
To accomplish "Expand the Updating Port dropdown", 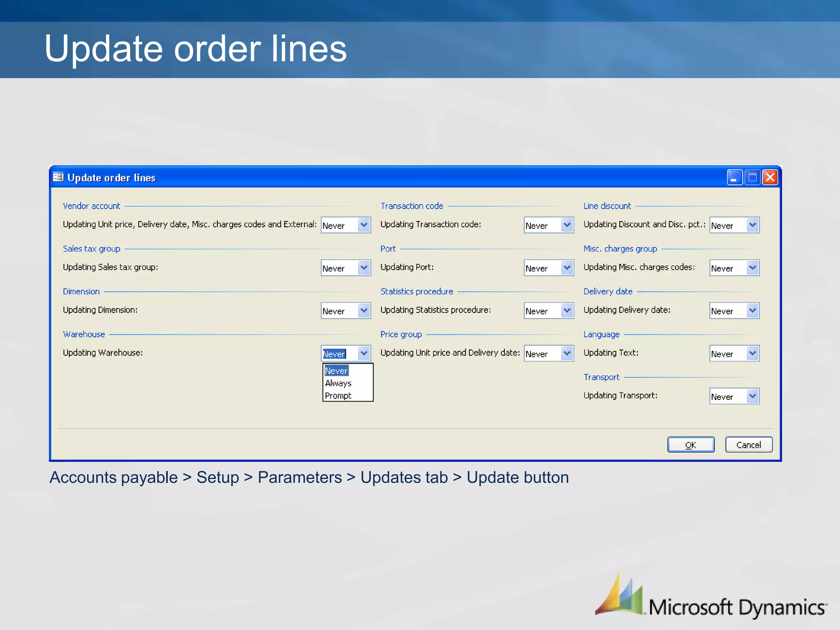I will coord(567,268).
